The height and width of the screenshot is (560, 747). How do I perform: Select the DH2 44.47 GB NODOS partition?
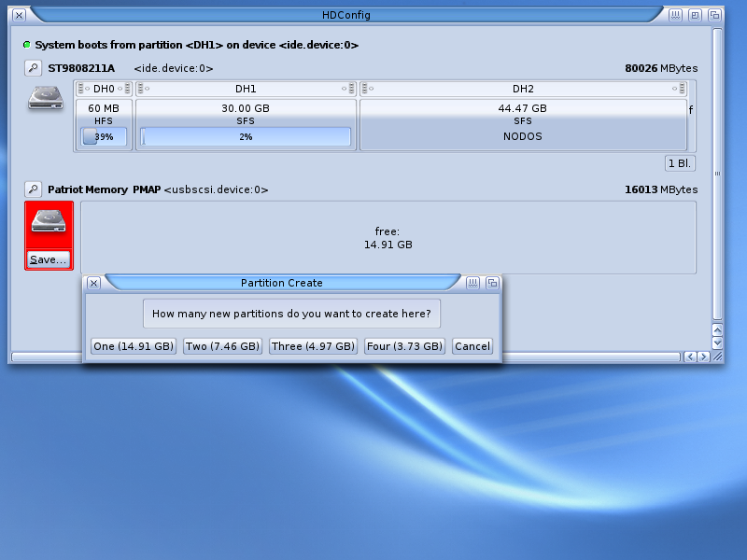point(523,125)
